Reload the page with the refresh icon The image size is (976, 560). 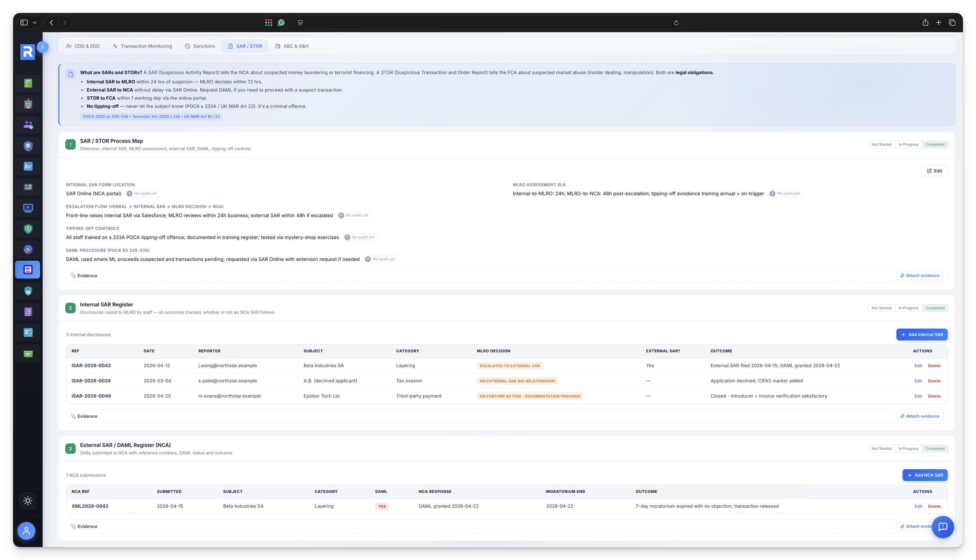pyautogui.click(x=676, y=23)
